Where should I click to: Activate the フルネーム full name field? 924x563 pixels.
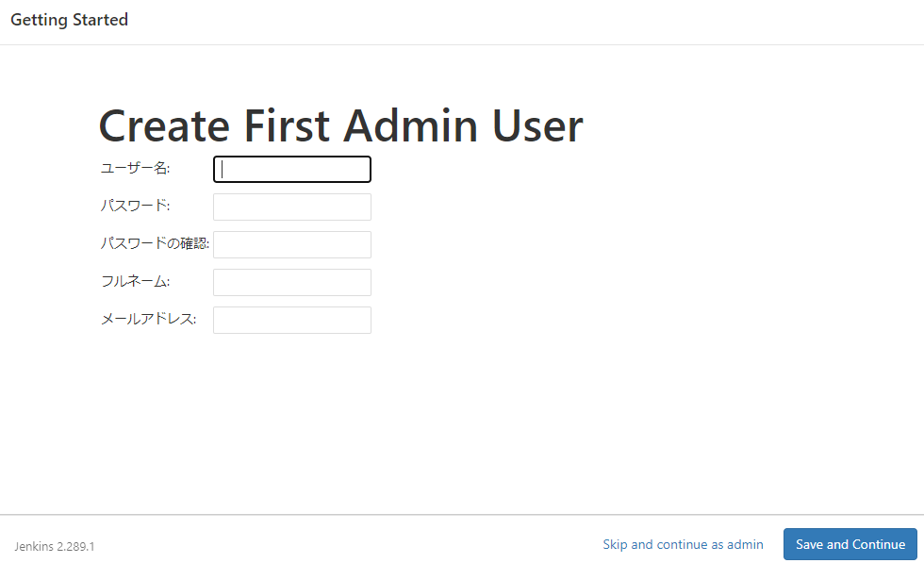(291, 282)
